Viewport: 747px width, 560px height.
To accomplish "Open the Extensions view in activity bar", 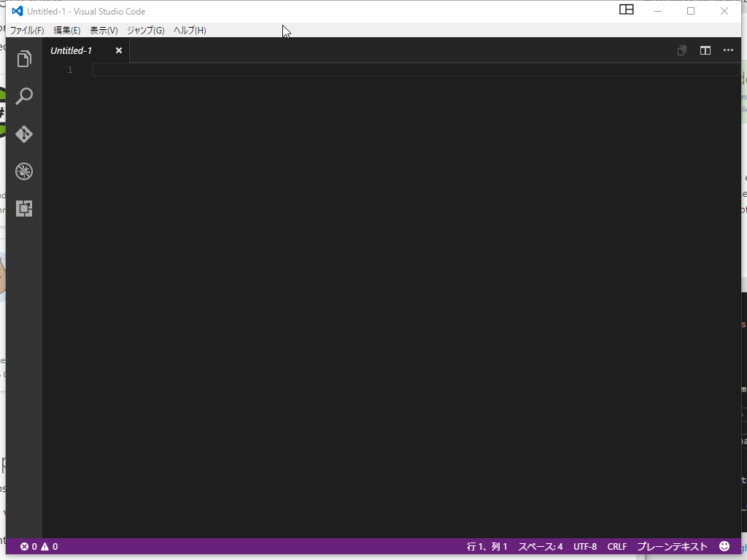I will [24, 209].
